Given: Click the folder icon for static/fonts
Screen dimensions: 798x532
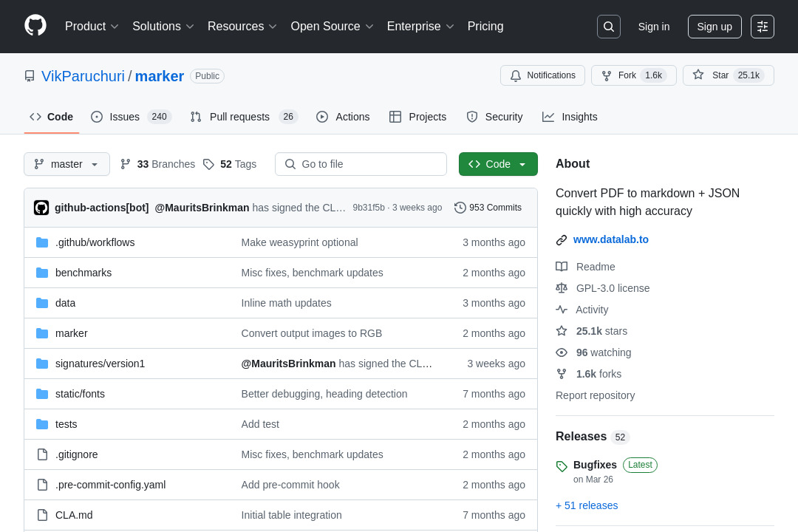Looking at the screenshot, I should (x=42, y=394).
